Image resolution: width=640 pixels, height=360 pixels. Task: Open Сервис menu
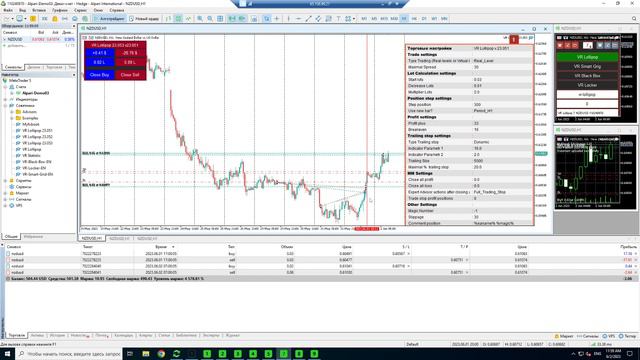(80, 10)
